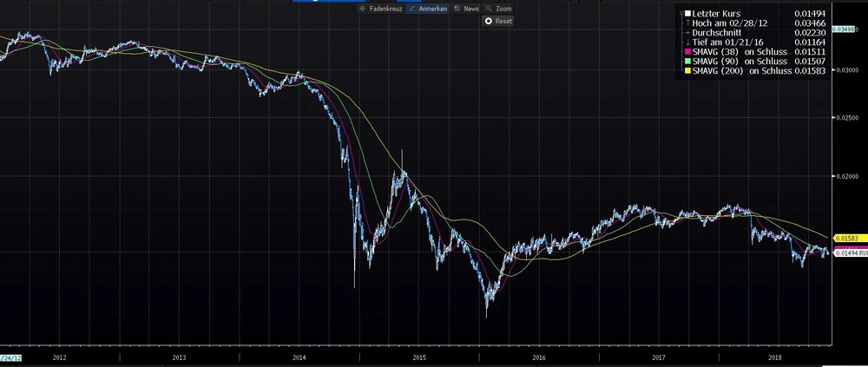Click the magenta SMAVG (38) color swatch

[x=686, y=52]
